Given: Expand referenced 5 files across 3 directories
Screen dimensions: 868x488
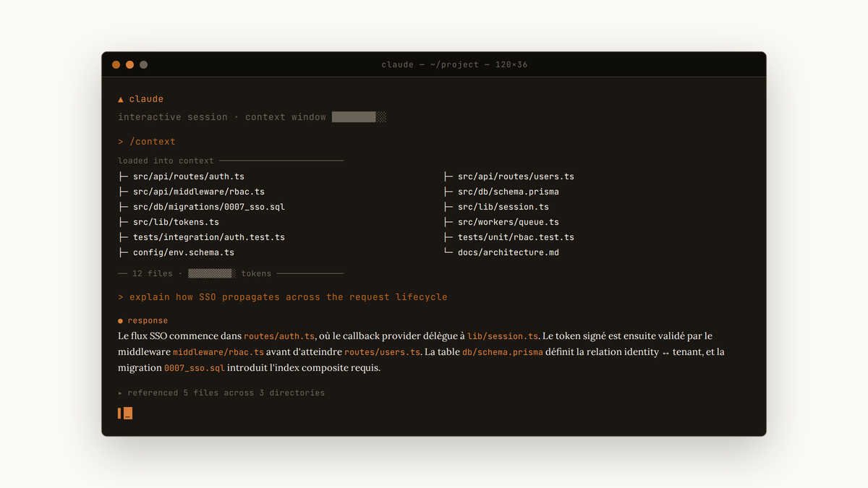Looking at the screenshot, I should point(221,393).
